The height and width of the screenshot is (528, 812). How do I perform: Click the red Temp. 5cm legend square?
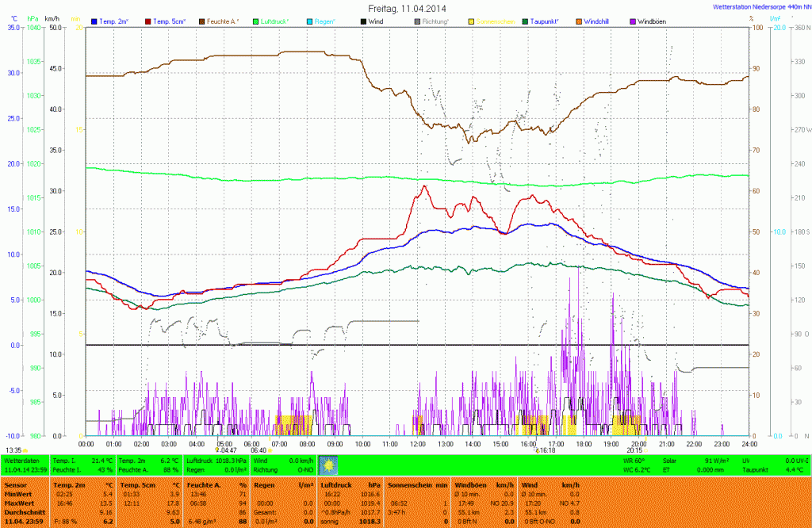pos(148,21)
